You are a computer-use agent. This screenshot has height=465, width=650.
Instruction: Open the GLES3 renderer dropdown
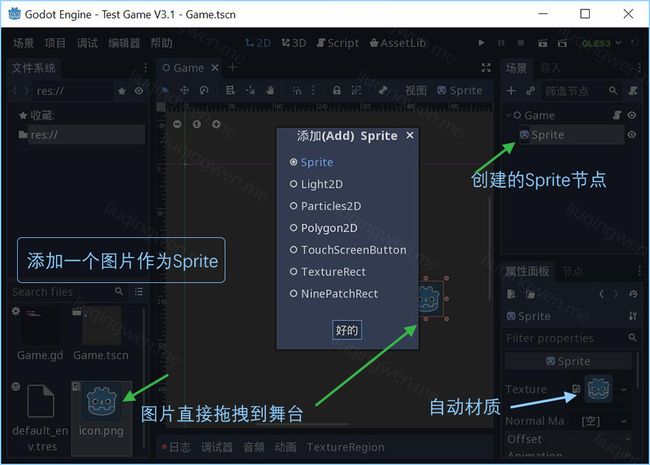click(x=601, y=43)
